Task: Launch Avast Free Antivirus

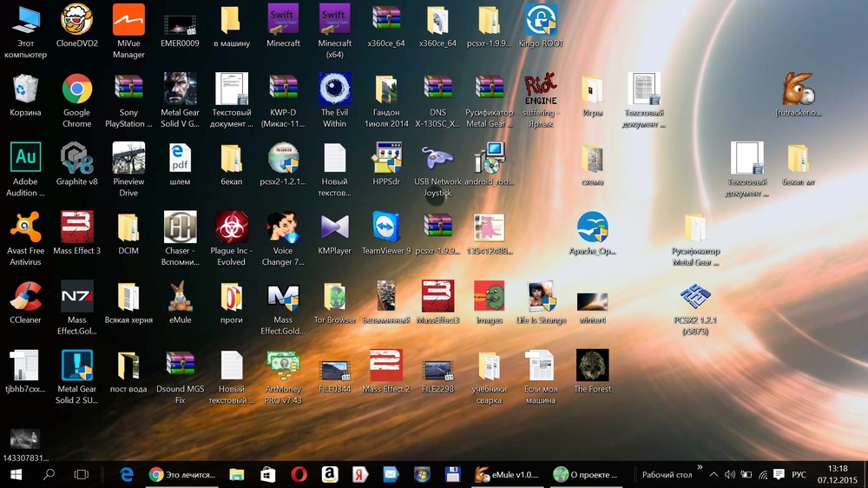Action: tap(25, 228)
